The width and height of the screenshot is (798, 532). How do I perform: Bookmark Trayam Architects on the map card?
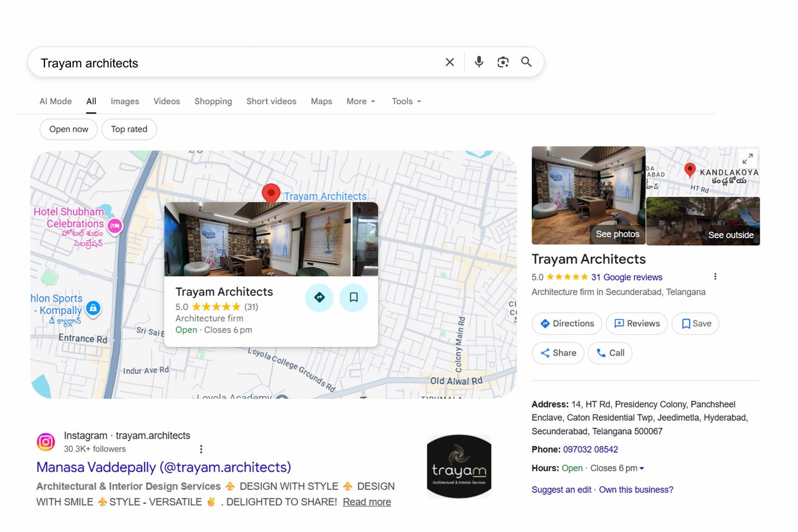click(354, 297)
